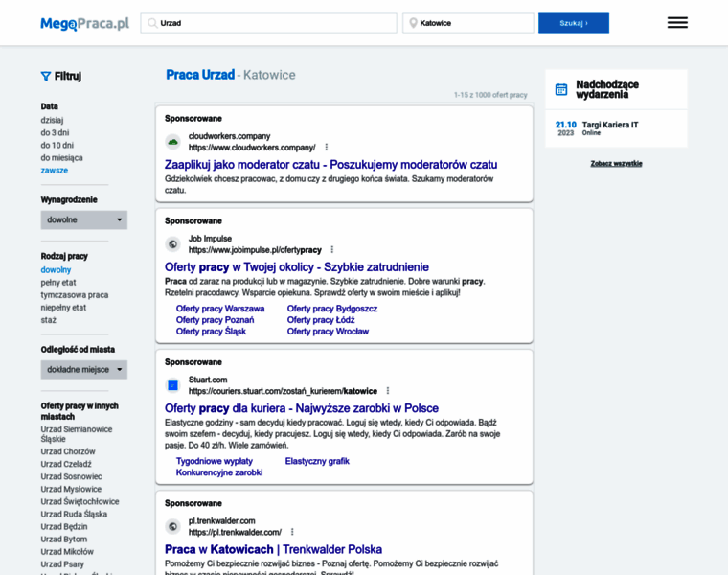This screenshot has width=728, height=575.
Task: Click the Szukaj search button
Action: tap(574, 23)
